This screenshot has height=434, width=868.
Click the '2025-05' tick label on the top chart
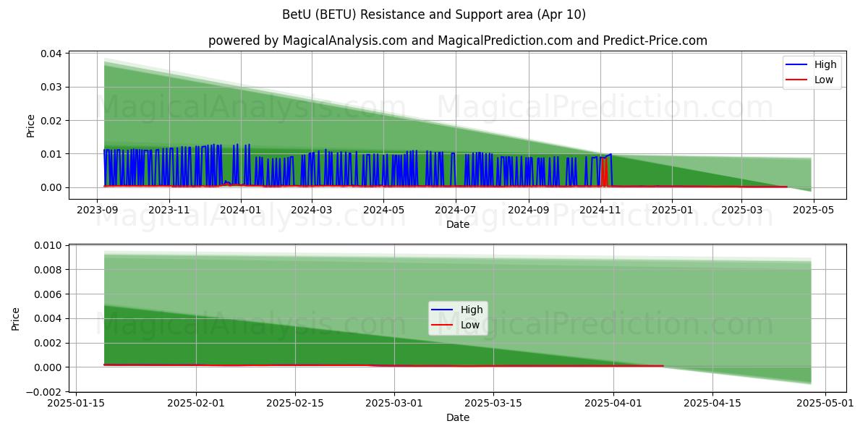(x=814, y=210)
